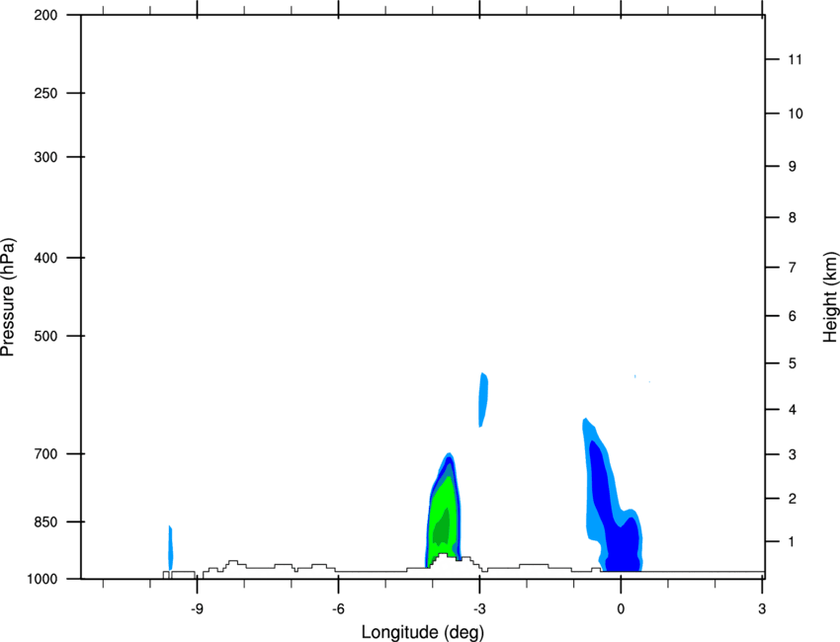The height and width of the screenshot is (642, 840).
Task: Select pressure tick label 500
Action: (x=45, y=336)
